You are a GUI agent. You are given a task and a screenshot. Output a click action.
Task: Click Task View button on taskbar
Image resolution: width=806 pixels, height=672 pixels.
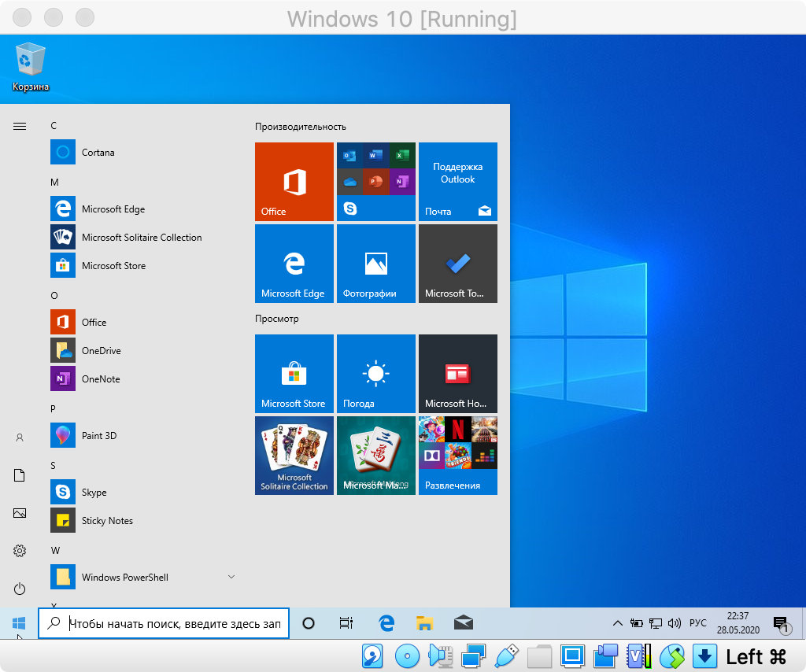[346, 623]
